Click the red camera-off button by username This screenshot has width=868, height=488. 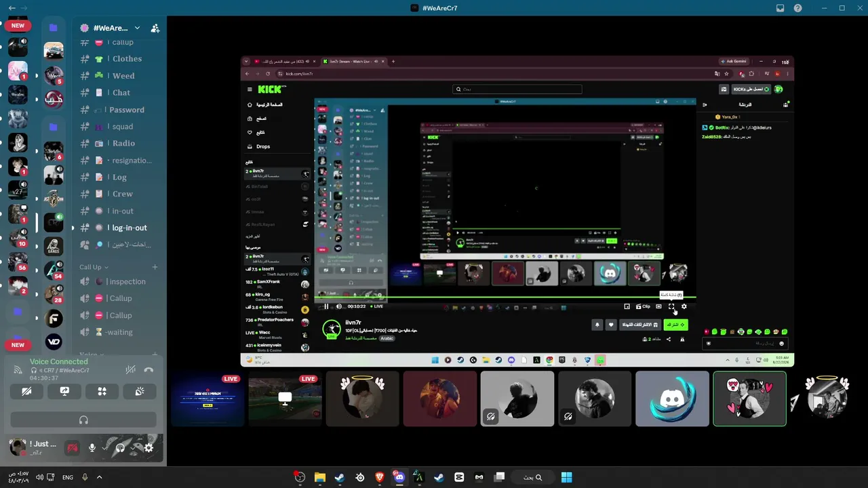72,448
